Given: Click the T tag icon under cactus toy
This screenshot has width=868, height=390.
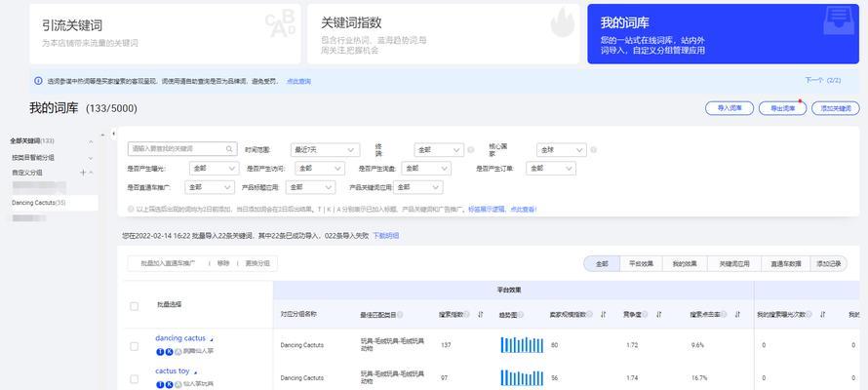Looking at the screenshot, I should pos(160,384).
